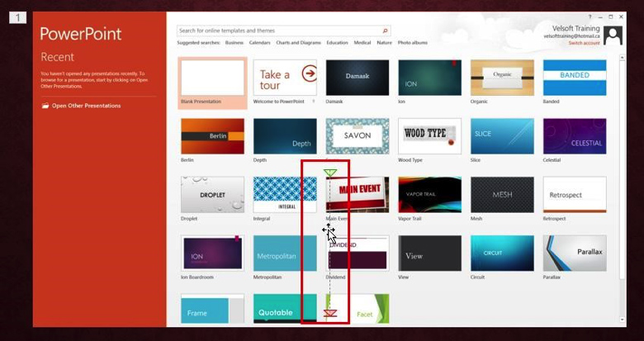The width and height of the screenshot is (644, 341).
Task: Choose the Celestial template thumbnail
Action: pyautogui.click(x=575, y=136)
